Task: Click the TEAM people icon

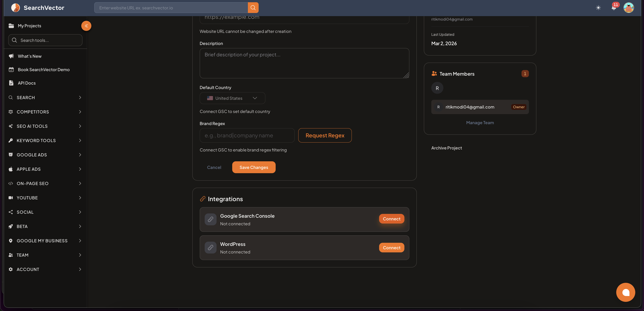Action: pyautogui.click(x=11, y=255)
